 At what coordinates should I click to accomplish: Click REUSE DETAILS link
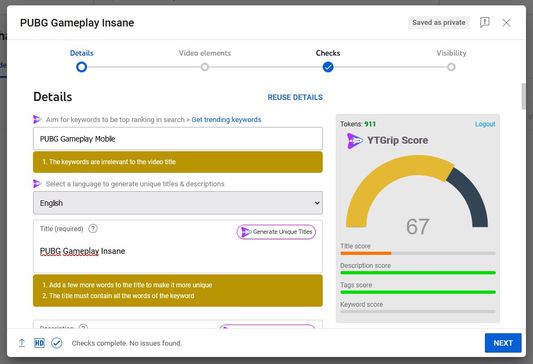point(295,97)
